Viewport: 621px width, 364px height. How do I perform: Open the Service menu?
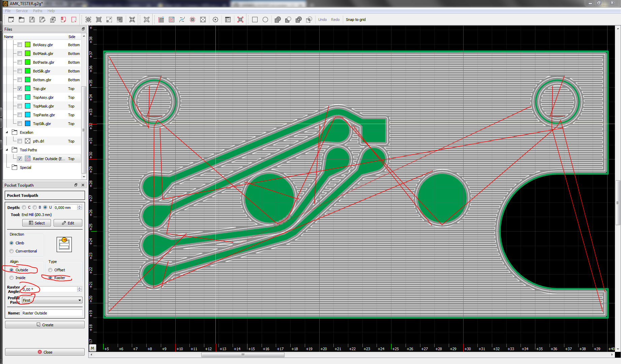point(22,11)
